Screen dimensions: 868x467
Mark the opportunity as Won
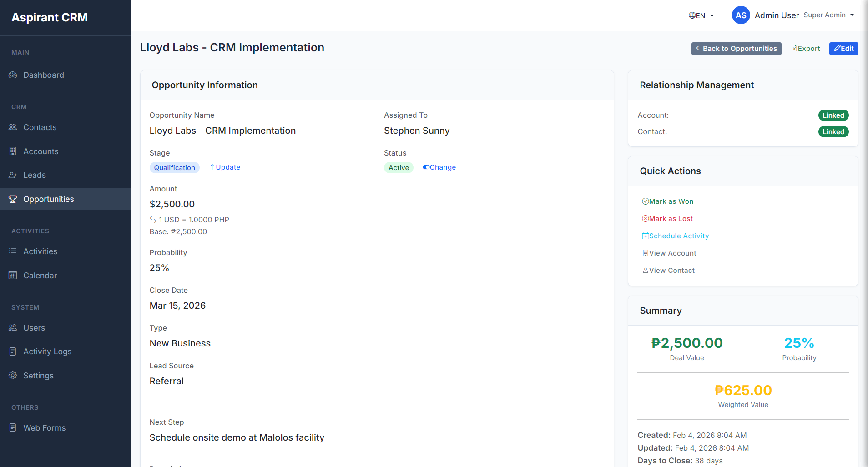667,201
